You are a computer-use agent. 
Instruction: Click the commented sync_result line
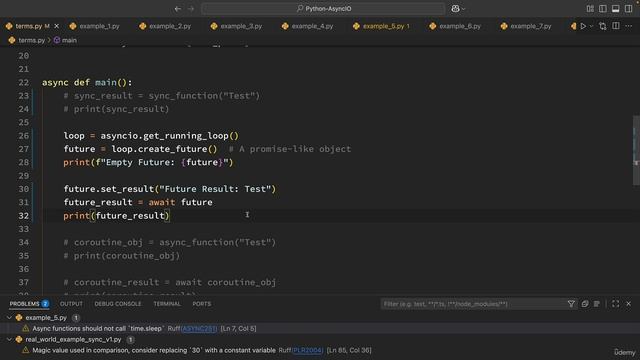tap(162, 96)
